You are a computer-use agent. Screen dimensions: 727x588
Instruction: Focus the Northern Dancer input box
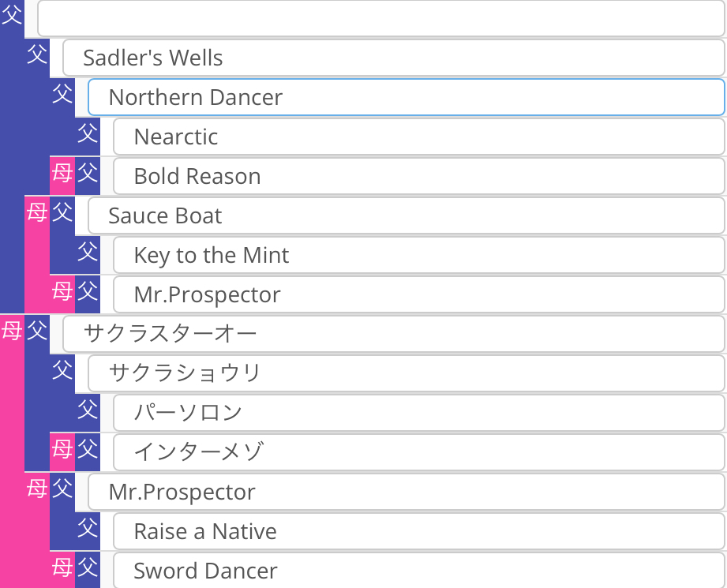[x=406, y=97]
